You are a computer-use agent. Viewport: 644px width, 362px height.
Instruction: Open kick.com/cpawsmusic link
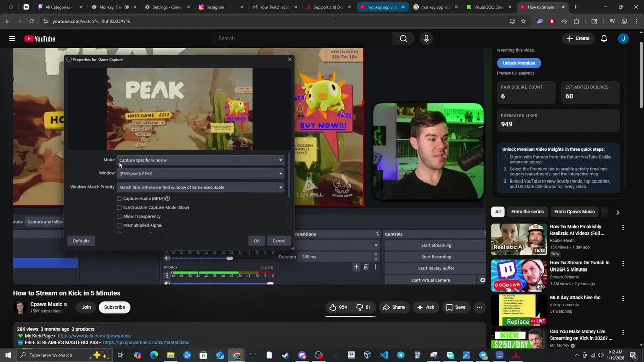(95, 336)
